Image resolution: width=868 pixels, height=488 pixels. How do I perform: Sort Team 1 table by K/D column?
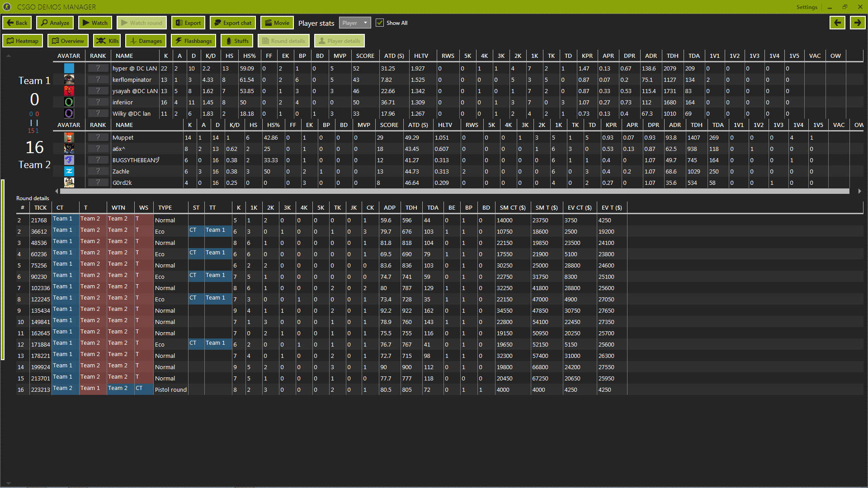coord(211,56)
